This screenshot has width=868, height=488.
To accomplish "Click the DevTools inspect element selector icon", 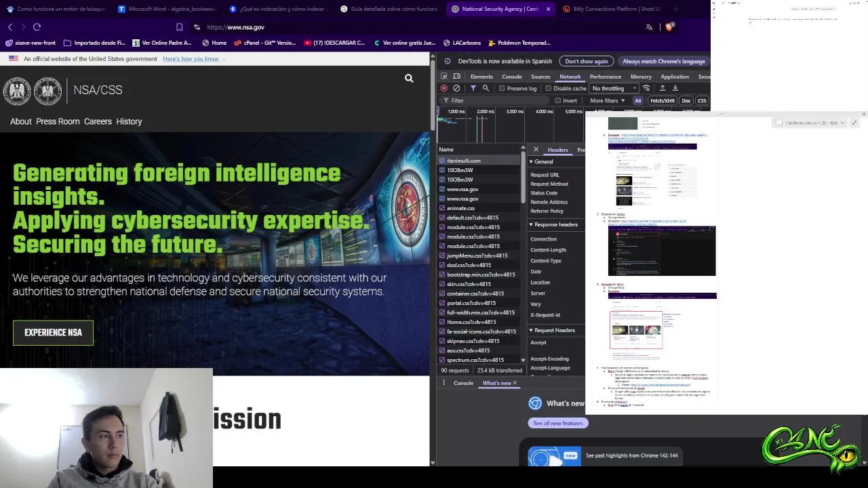I will (444, 77).
